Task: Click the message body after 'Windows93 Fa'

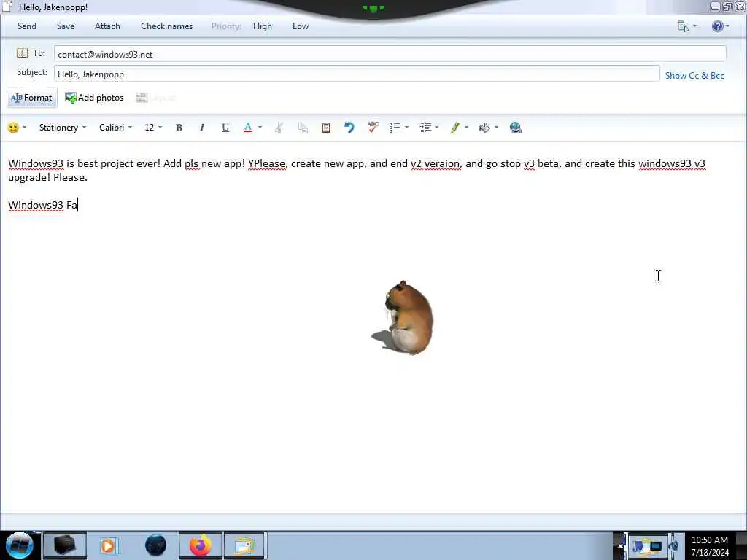Action: coord(79,205)
